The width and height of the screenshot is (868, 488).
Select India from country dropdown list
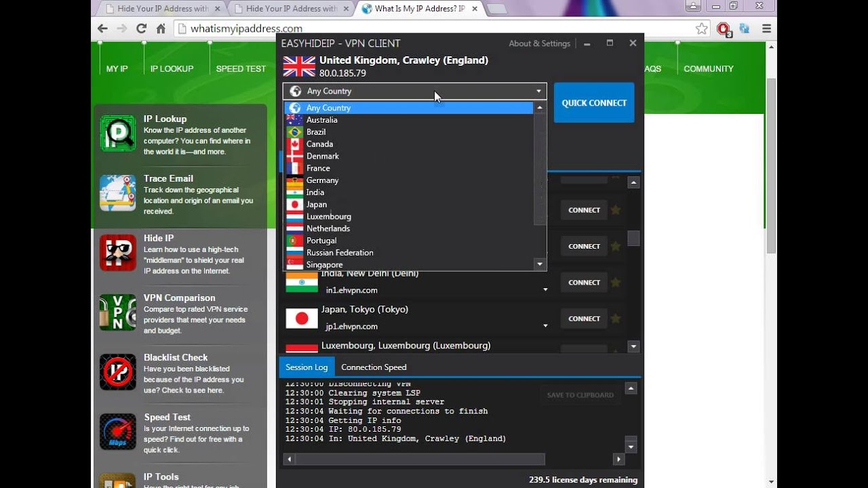[x=409, y=192]
